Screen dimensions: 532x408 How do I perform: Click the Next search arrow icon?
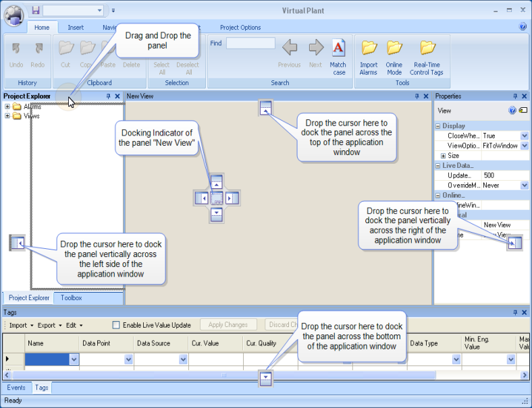click(316, 47)
